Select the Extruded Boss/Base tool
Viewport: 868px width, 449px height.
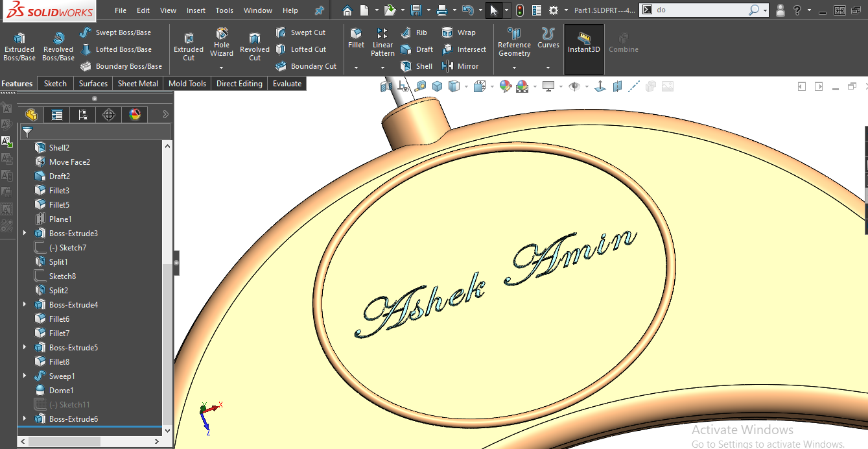19,46
